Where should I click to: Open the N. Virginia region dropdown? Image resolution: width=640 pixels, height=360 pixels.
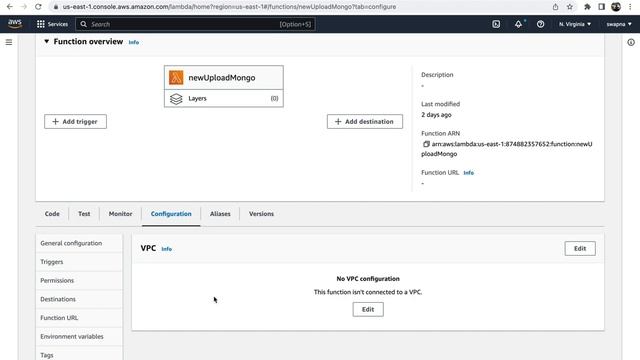[575, 24]
